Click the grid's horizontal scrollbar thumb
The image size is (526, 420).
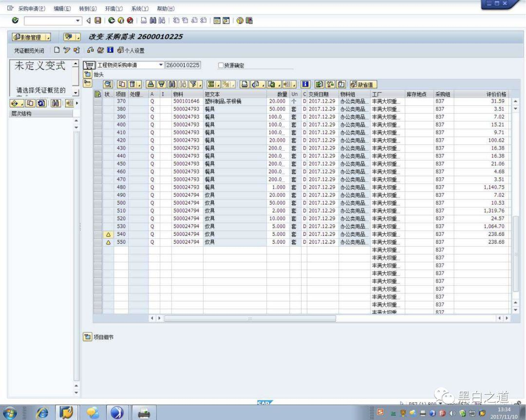click(x=250, y=318)
